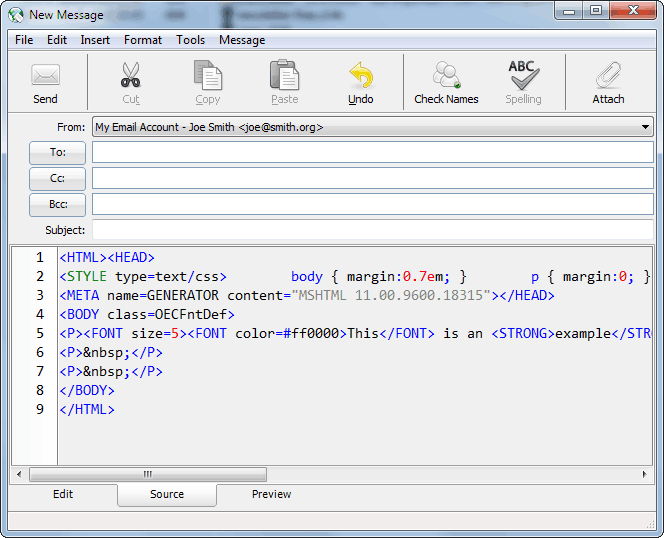Open the Edit menu

(57, 40)
